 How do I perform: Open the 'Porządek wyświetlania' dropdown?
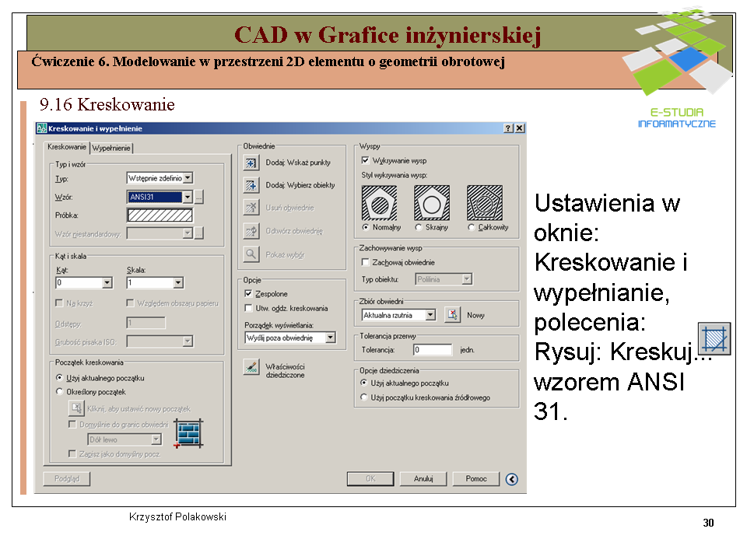(x=330, y=338)
